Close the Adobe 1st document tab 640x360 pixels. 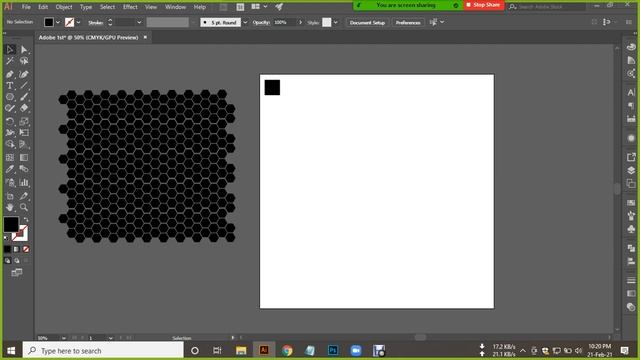point(145,37)
